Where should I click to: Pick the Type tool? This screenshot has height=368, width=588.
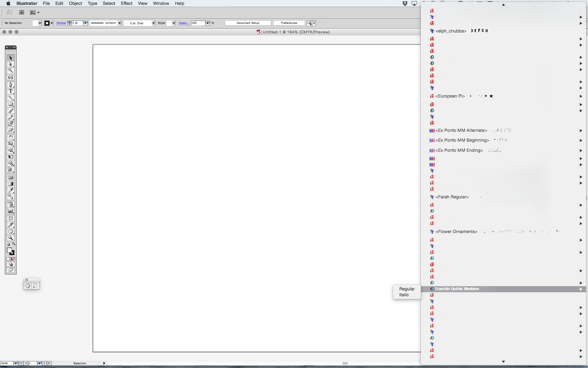tap(11, 91)
